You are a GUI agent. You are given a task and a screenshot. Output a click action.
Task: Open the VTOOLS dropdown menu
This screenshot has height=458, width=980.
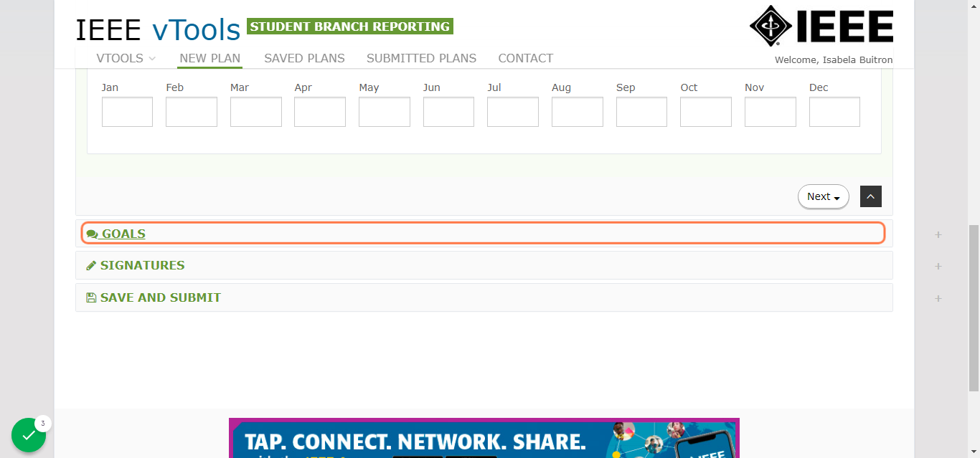[x=126, y=58]
